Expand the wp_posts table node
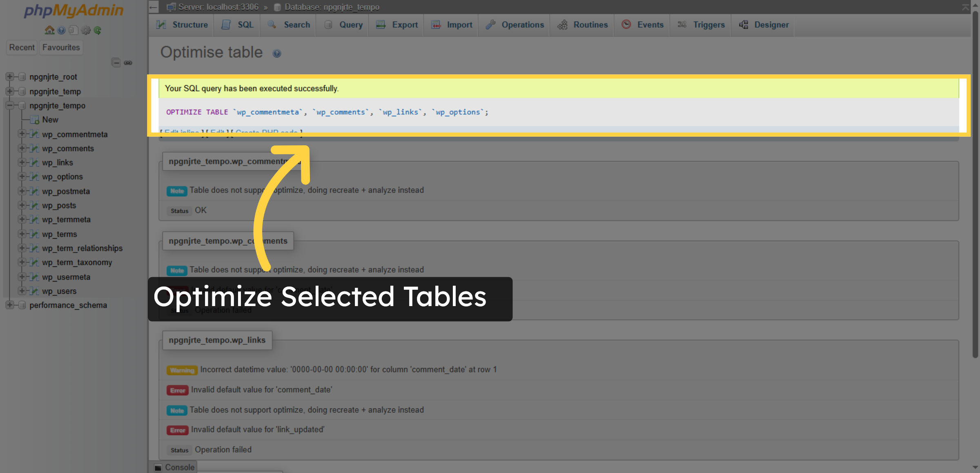 click(x=22, y=205)
